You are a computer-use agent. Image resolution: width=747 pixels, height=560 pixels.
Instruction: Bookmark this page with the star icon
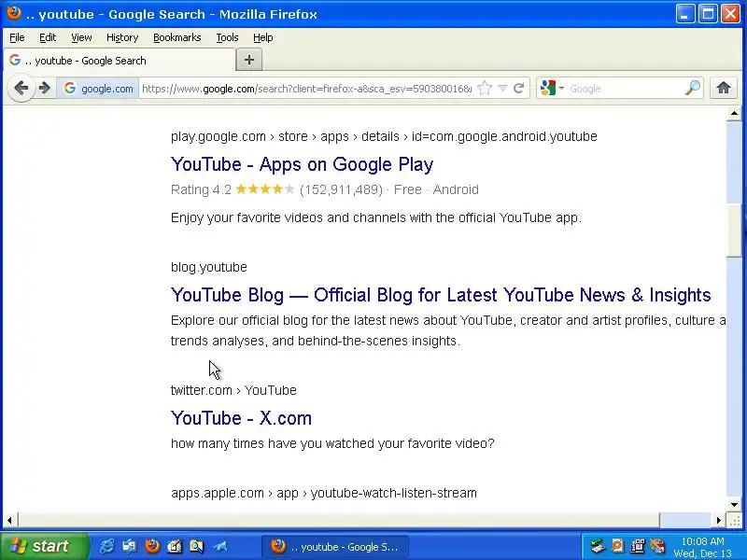[x=484, y=88]
